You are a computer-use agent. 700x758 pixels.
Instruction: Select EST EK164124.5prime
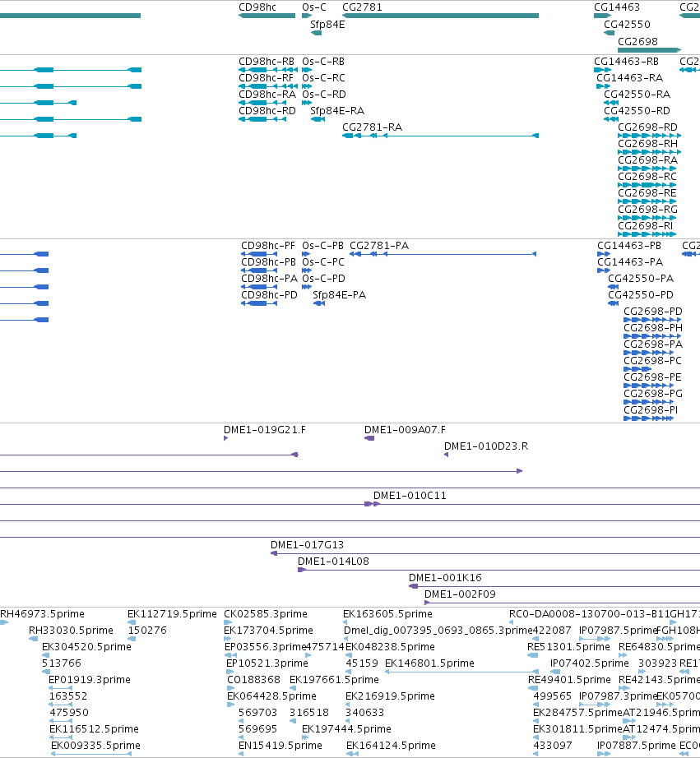tap(391, 746)
